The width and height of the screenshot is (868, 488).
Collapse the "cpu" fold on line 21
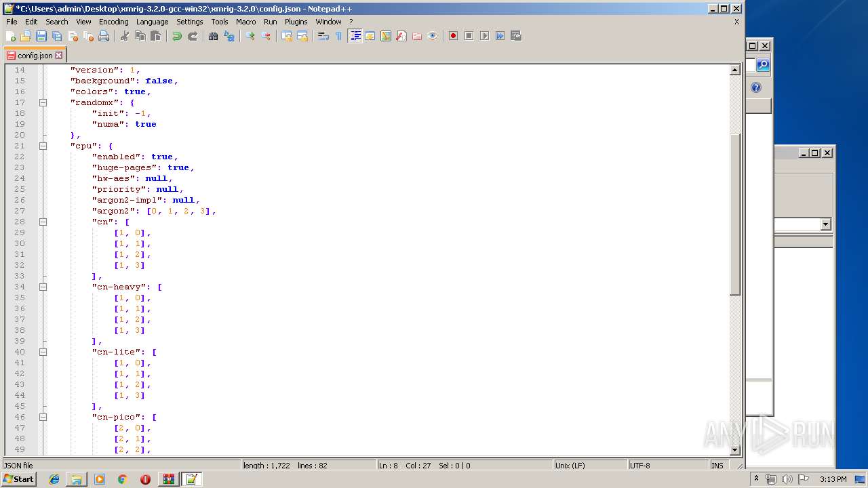pos(43,146)
